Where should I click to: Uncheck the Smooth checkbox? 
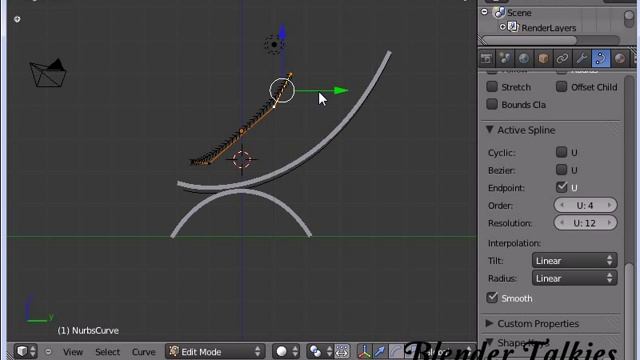(492, 298)
